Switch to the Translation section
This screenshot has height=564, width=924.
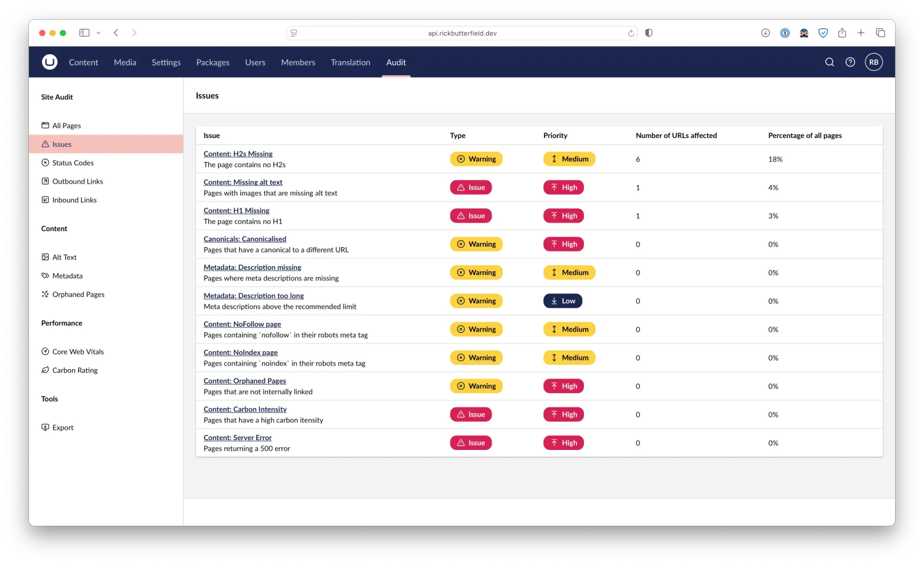[350, 62]
